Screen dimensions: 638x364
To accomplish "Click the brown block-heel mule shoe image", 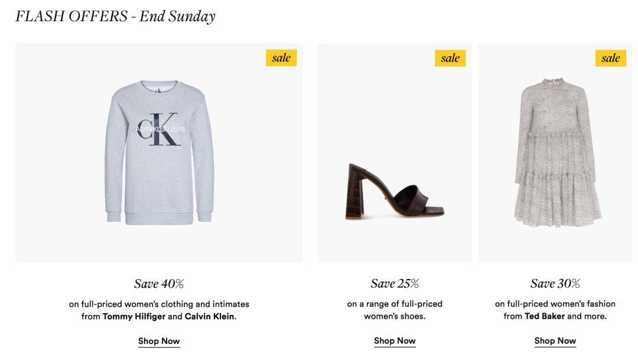I will (x=395, y=192).
